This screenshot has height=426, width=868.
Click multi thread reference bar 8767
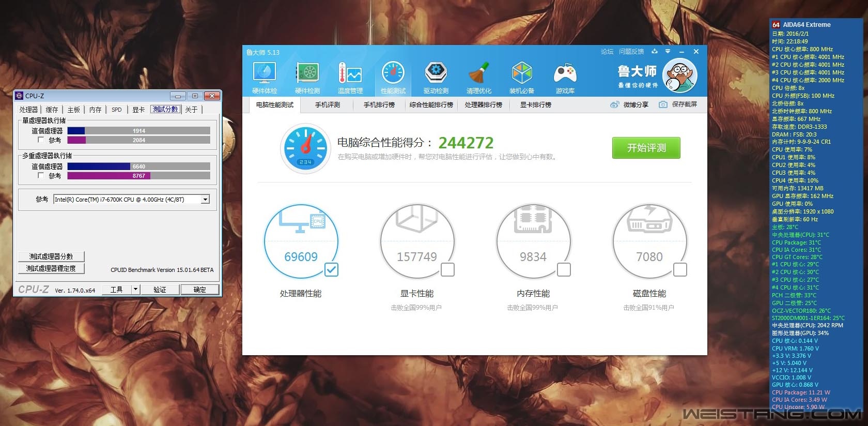click(x=139, y=176)
